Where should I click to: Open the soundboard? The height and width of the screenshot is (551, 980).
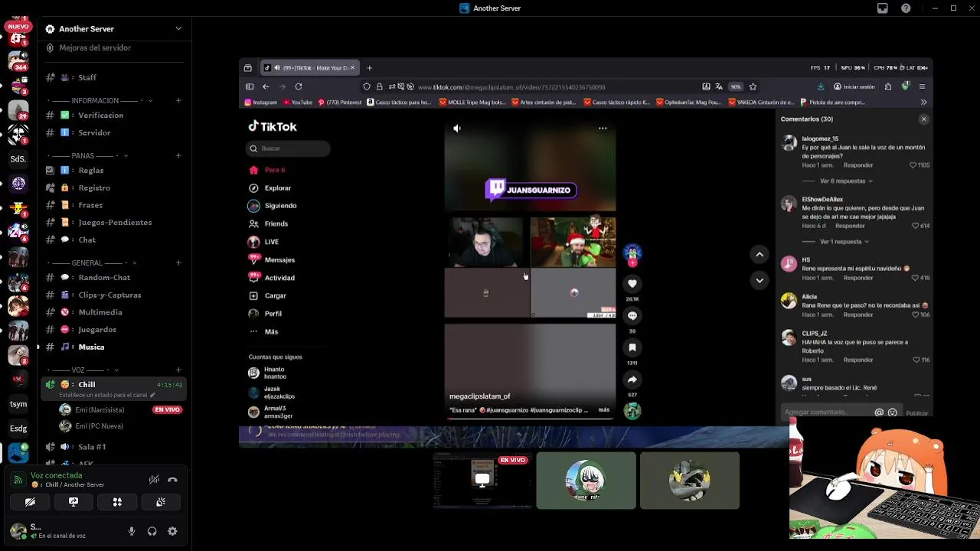pyautogui.click(x=161, y=502)
